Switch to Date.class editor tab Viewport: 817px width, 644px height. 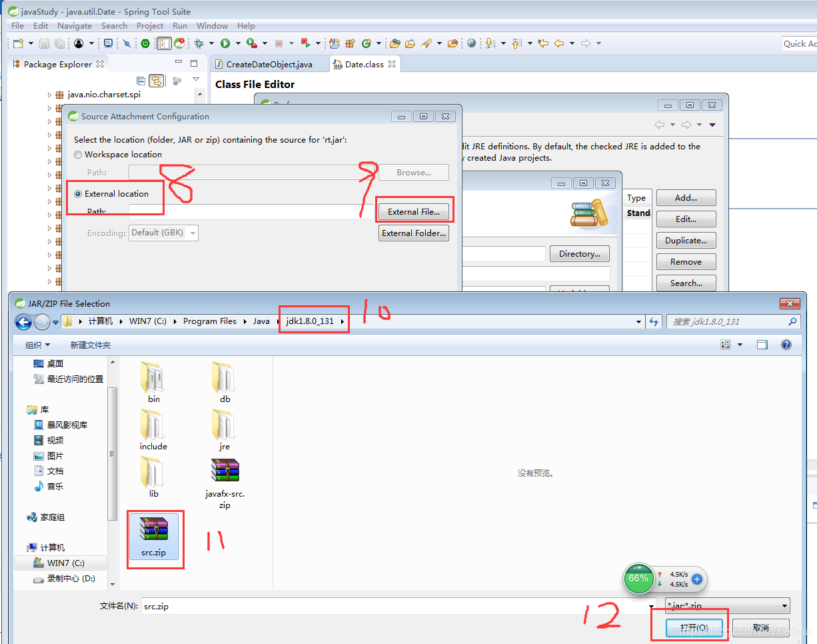click(x=365, y=64)
